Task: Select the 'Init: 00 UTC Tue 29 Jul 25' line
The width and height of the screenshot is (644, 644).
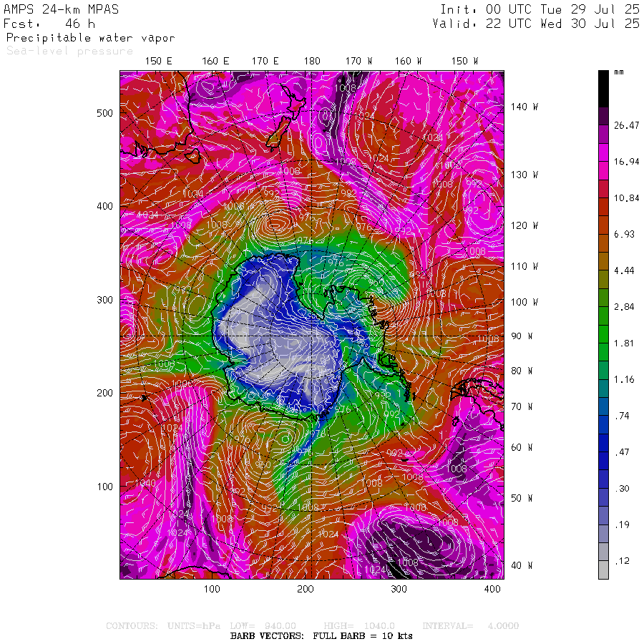Action: pos(540,9)
